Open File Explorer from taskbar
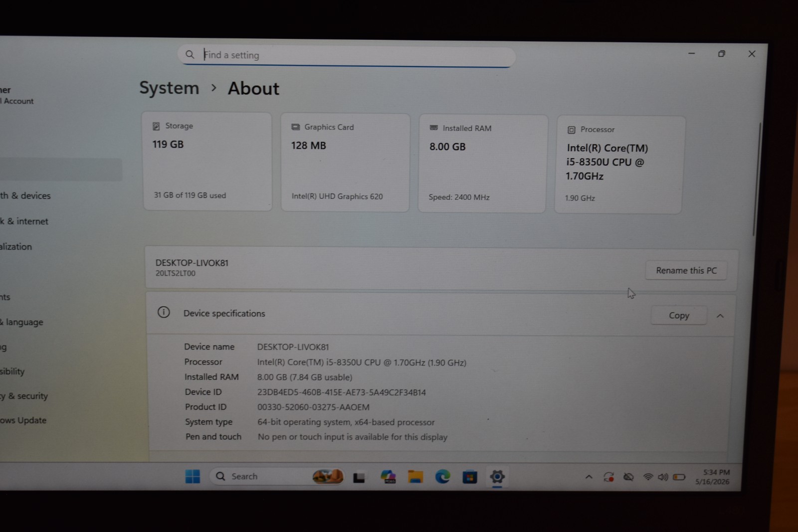The width and height of the screenshot is (798, 532). (415, 477)
